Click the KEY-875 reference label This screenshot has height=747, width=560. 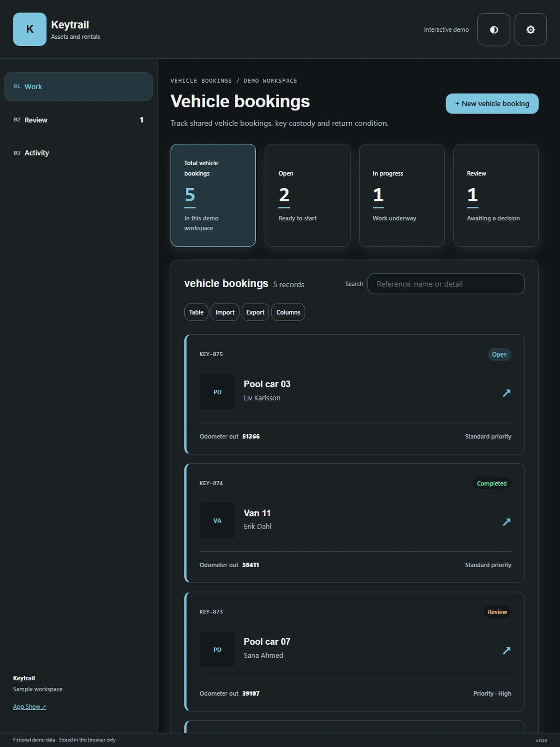[211, 354]
